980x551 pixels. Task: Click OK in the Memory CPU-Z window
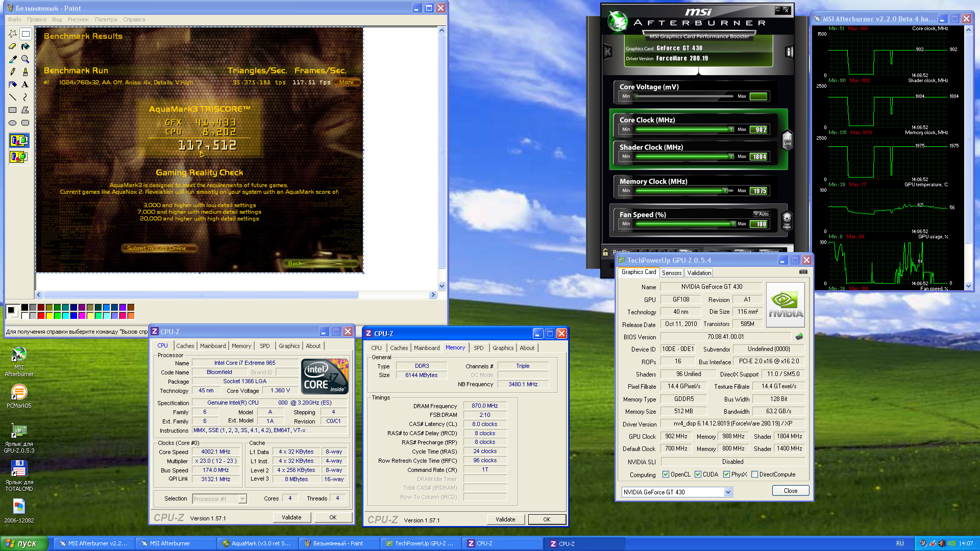coord(547,519)
